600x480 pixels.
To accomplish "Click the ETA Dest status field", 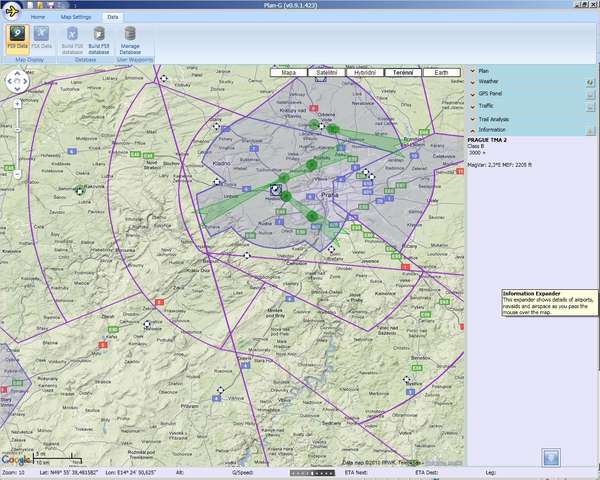I will coord(427,473).
